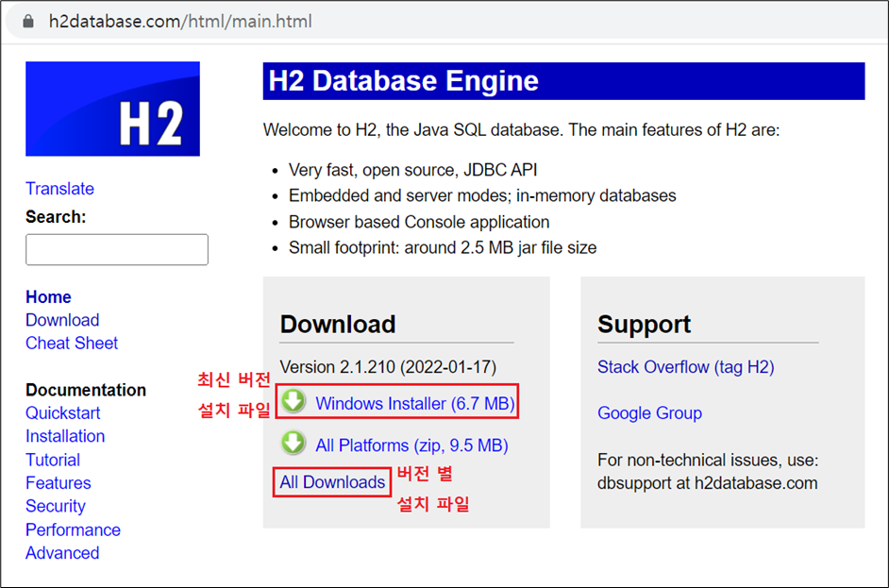This screenshot has height=588, width=889.
Task: Open the Security documentation link
Action: pyautogui.click(x=56, y=506)
